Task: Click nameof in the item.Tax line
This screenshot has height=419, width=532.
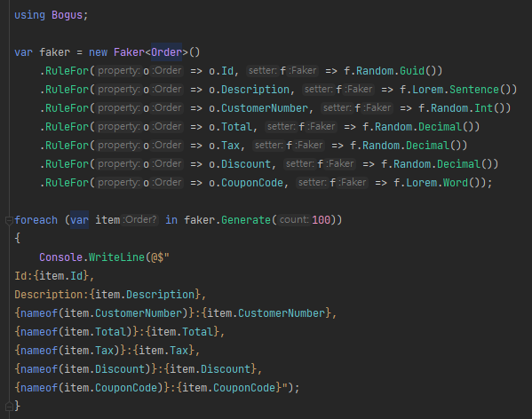Action: 39,350
